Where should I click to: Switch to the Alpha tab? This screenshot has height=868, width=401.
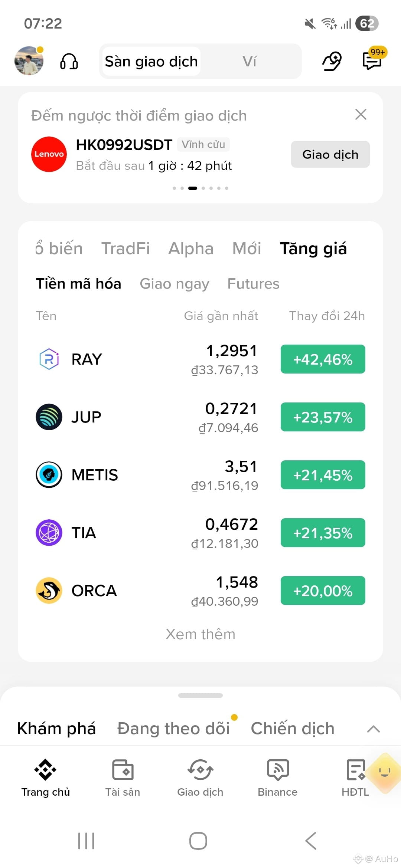[x=191, y=249]
